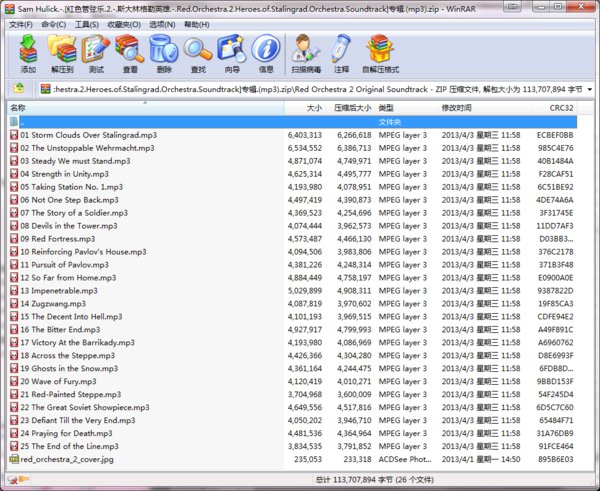Viewport: 600px width, 491px height.
Task: Open the 查找 (Find) search tool
Action: [x=198, y=53]
